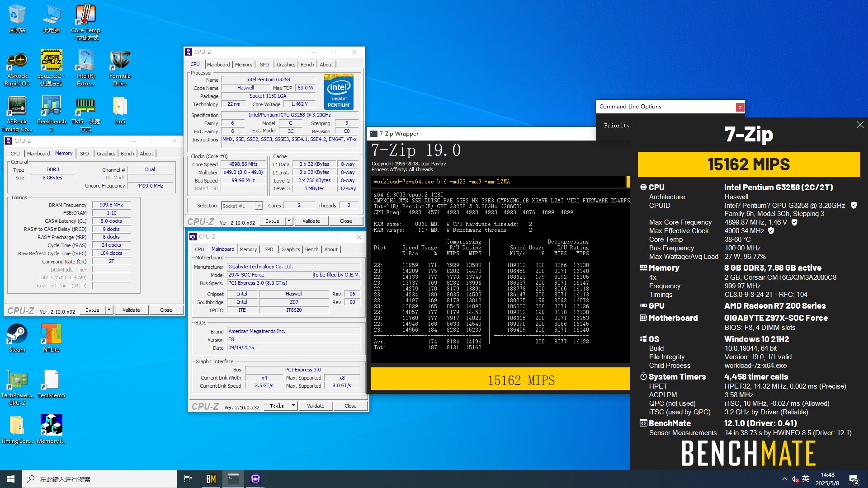
Task: Click Tools button in the Memory window
Action: pyautogui.click(x=93, y=310)
